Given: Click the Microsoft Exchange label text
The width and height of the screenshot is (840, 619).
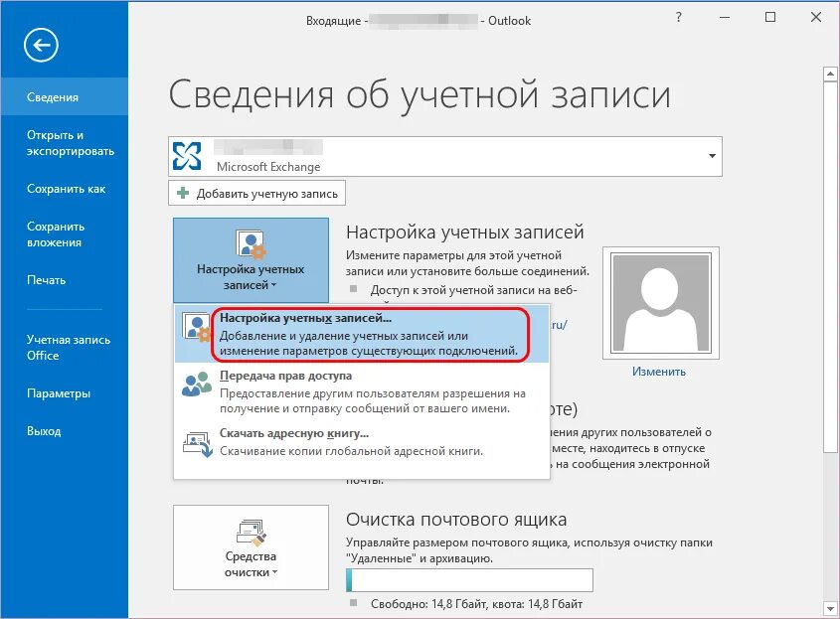Looking at the screenshot, I should tap(268, 167).
